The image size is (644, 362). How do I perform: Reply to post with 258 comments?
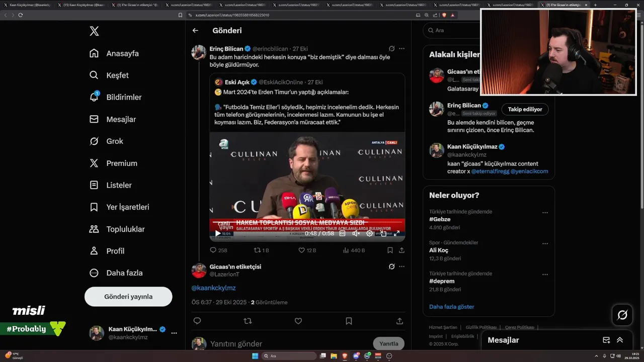pos(218,250)
